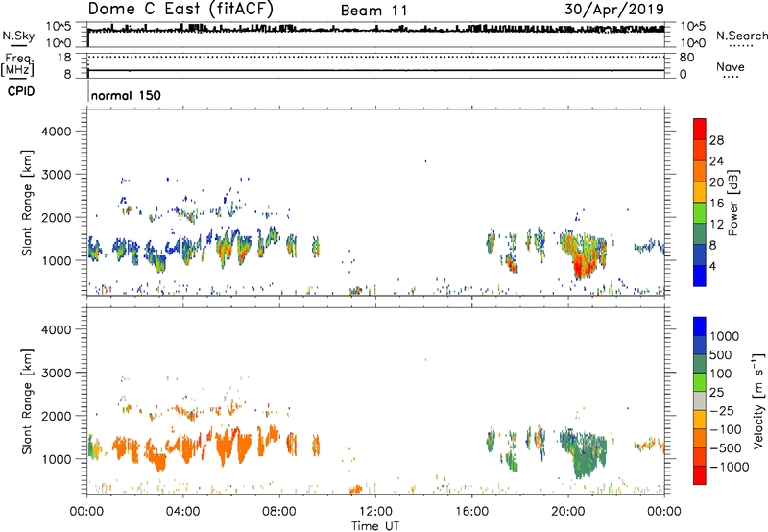Click the 'normal 150' CPID text

coord(126,95)
